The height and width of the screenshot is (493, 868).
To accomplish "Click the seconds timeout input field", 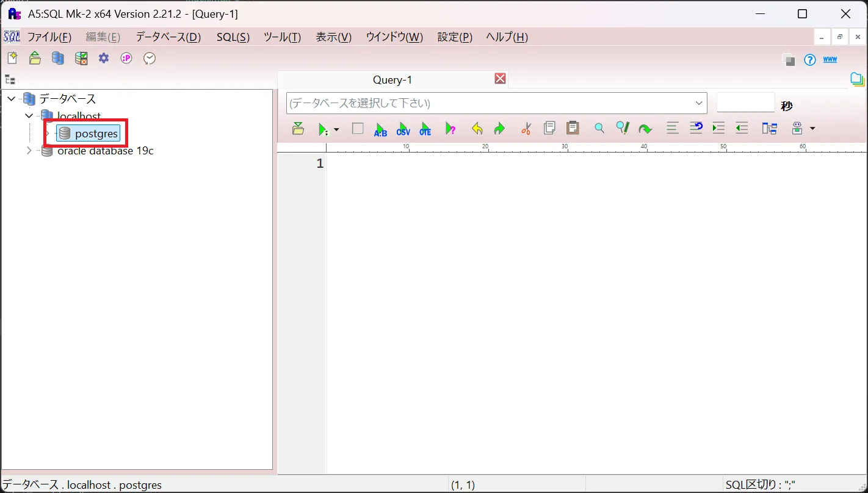I will point(745,103).
